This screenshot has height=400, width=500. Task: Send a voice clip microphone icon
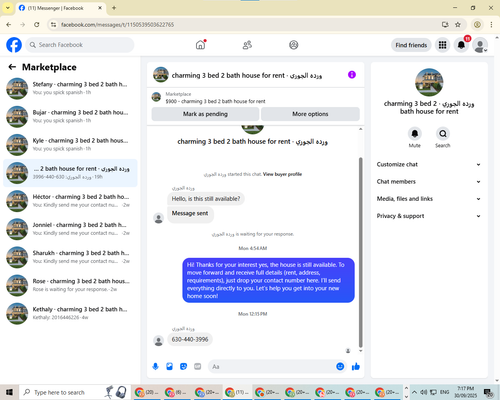155,367
